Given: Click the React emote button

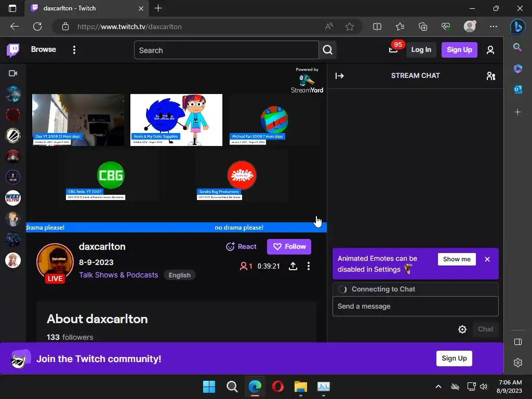Looking at the screenshot, I should point(241,247).
